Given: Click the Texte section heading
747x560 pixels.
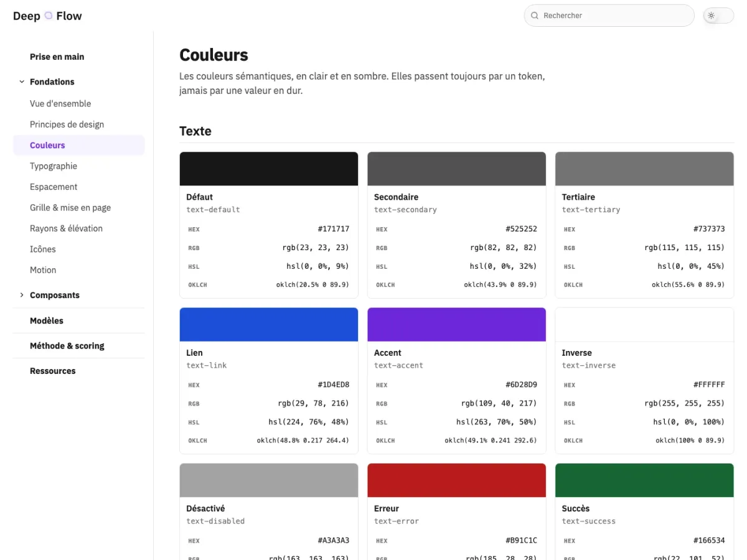Looking at the screenshot, I should pyautogui.click(x=195, y=131).
